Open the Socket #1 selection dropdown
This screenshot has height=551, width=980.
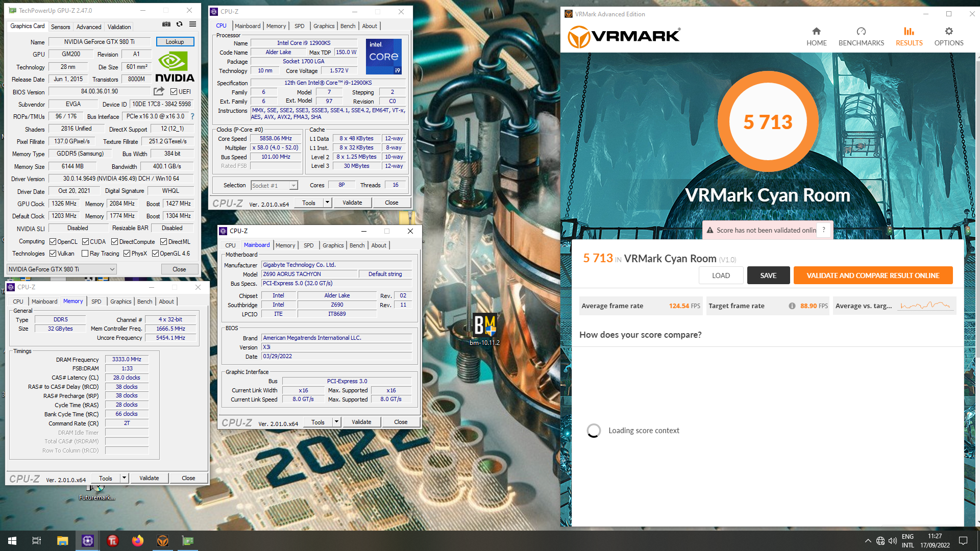click(274, 186)
